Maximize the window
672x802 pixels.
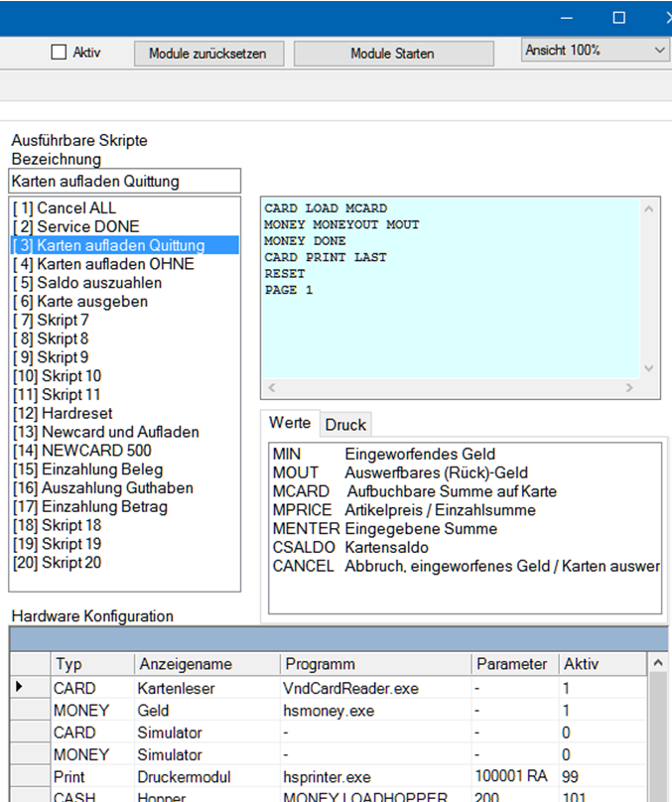(x=618, y=18)
